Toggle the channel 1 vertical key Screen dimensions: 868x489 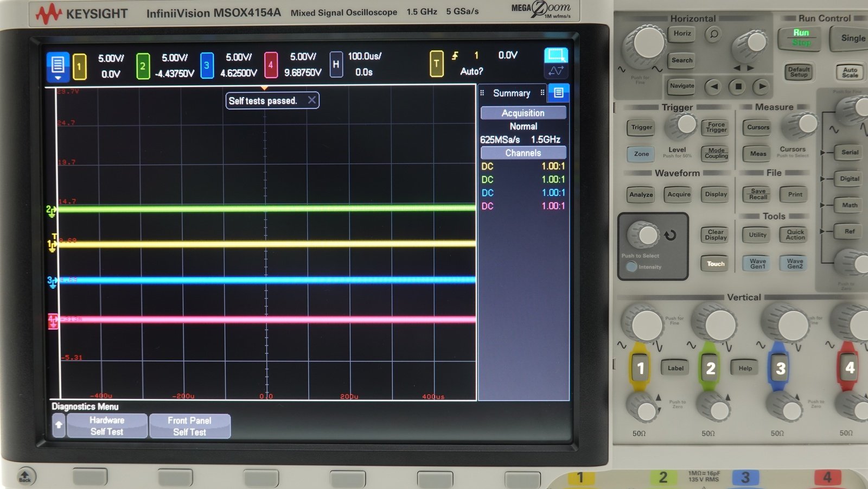pos(640,367)
